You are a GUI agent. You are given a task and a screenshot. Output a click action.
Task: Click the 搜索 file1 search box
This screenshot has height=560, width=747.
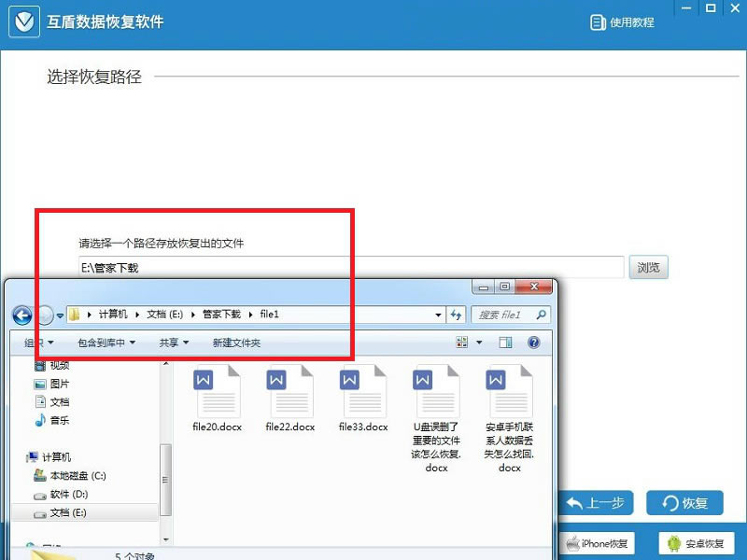[507, 315]
